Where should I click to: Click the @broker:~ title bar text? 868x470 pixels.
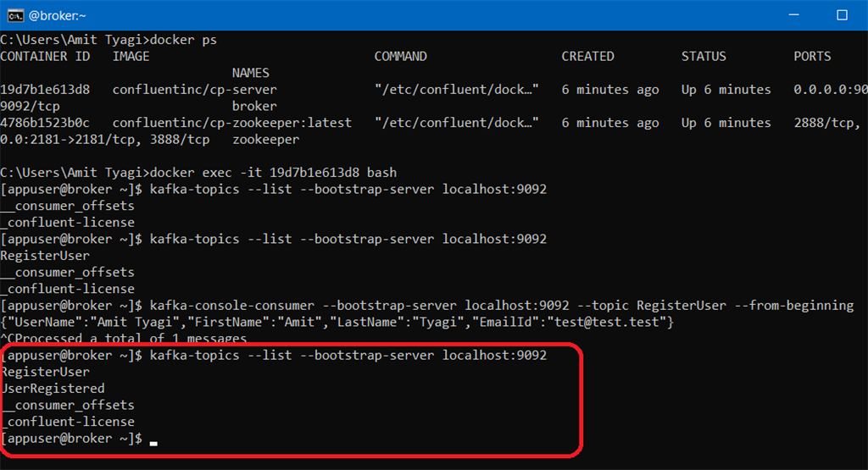coord(58,15)
